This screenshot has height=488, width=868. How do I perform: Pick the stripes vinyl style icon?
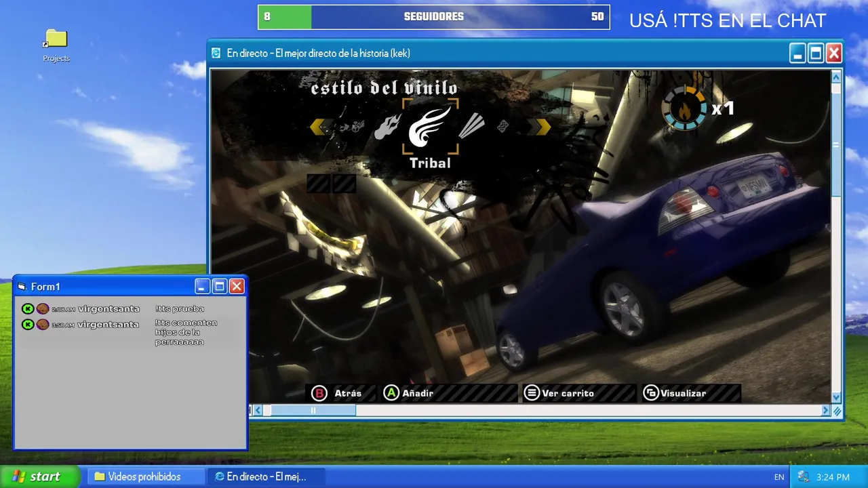click(471, 126)
